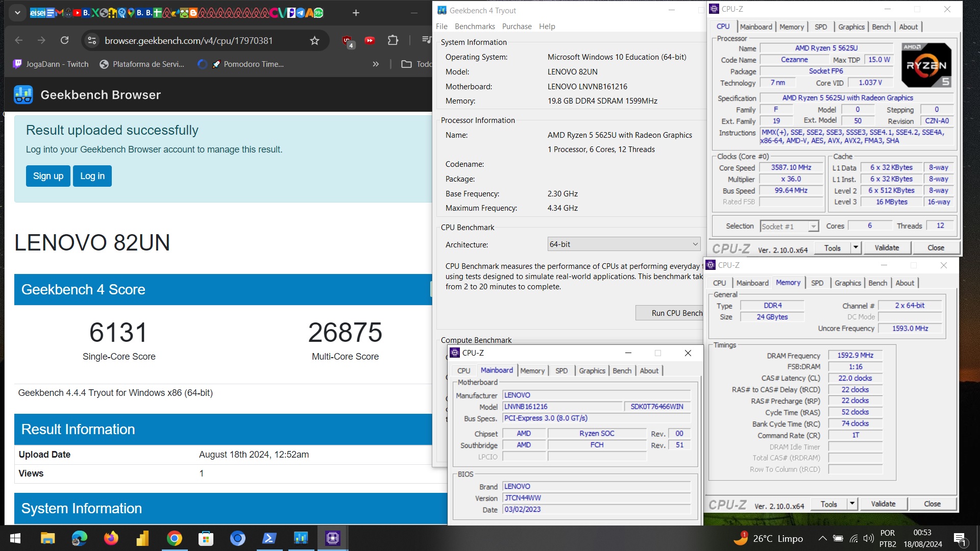Switch to Geekbench 4 via taskbar icon
980x551 pixels.
click(x=301, y=538)
